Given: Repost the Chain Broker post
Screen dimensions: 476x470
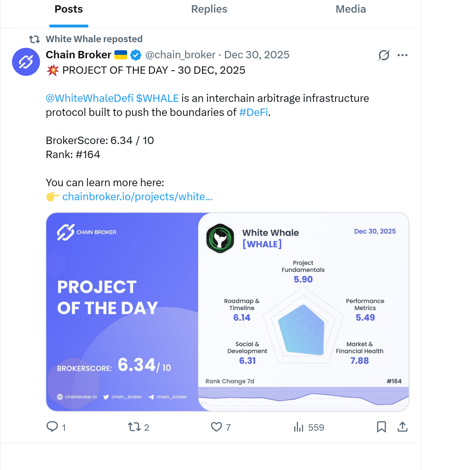Looking at the screenshot, I should tap(134, 427).
